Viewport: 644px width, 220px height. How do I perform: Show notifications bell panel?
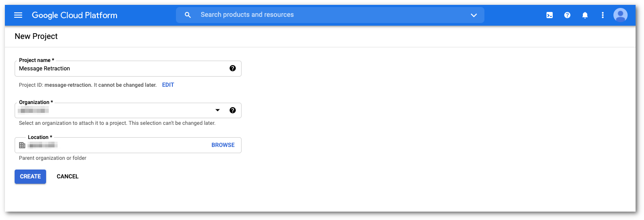click(x=585, y=15)
